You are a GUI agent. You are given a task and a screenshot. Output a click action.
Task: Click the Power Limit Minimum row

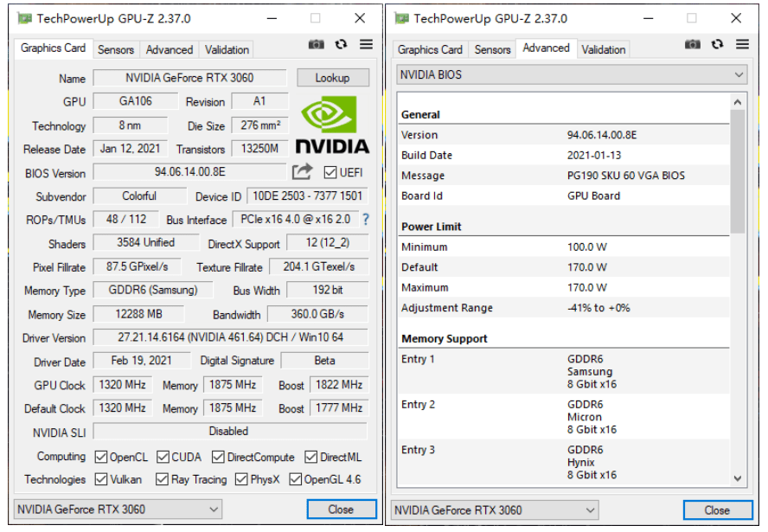pyautogui.click(x=564, y=247)
